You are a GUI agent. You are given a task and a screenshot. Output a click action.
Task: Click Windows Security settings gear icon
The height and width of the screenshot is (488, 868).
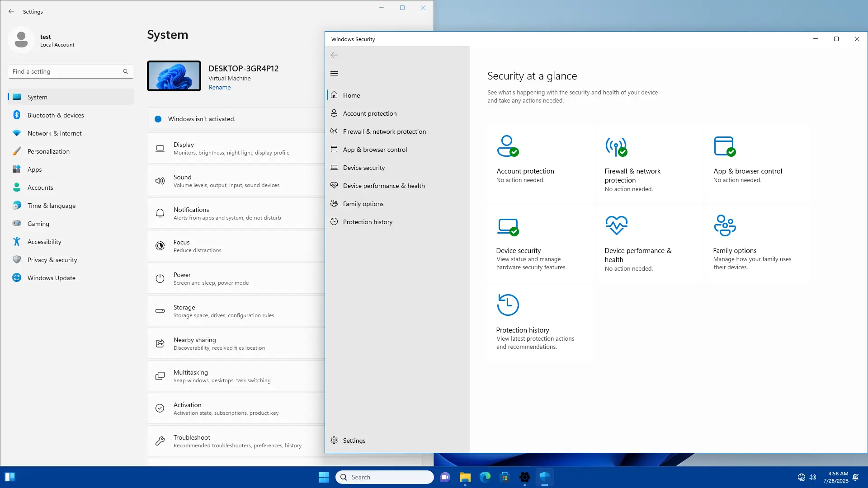334,440
